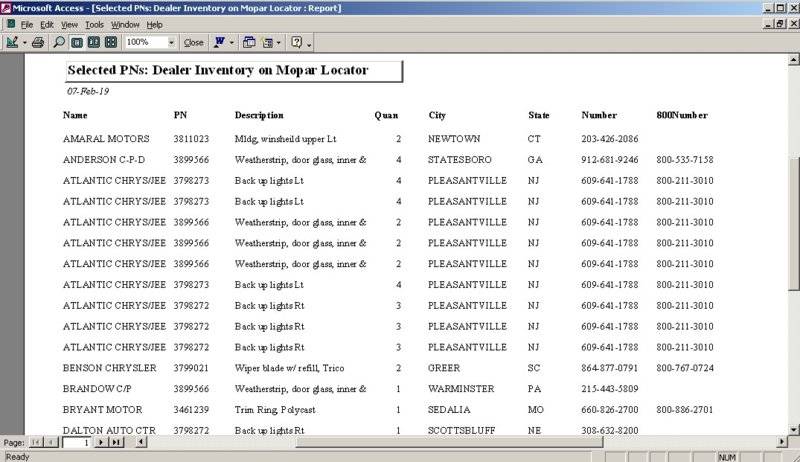Screen dimensions: 800x462
Task: Click part number '3461239'
Action: (x=191, y=409)
